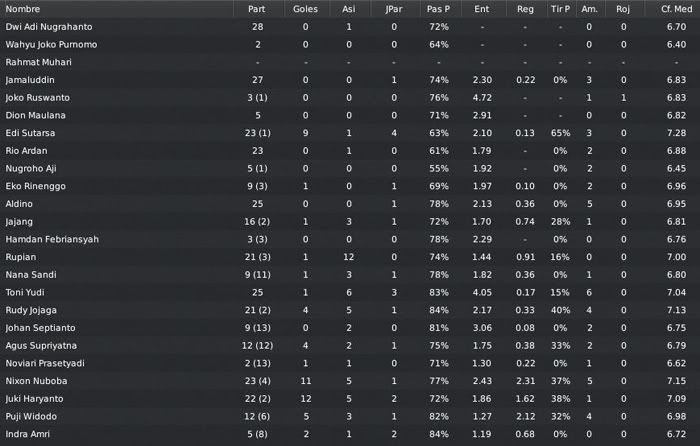Select the Roj column header
This screenshot has width=700, height=446.
623,9
